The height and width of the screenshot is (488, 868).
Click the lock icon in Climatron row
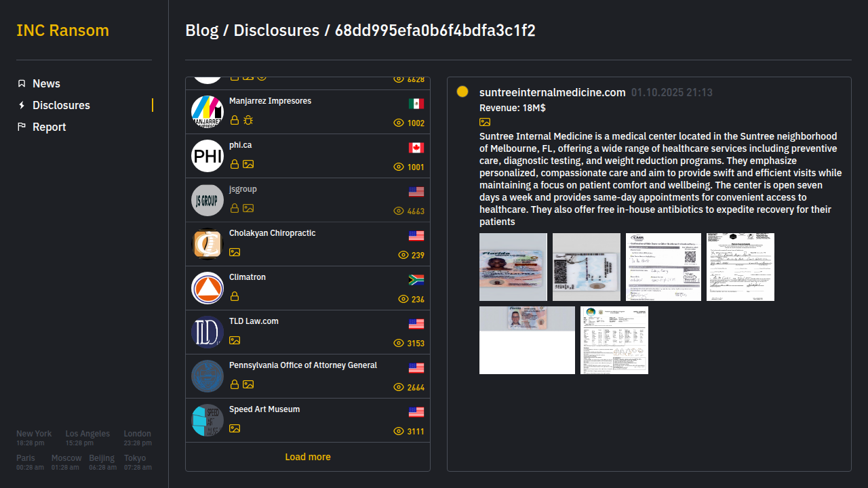click(235, 296)
